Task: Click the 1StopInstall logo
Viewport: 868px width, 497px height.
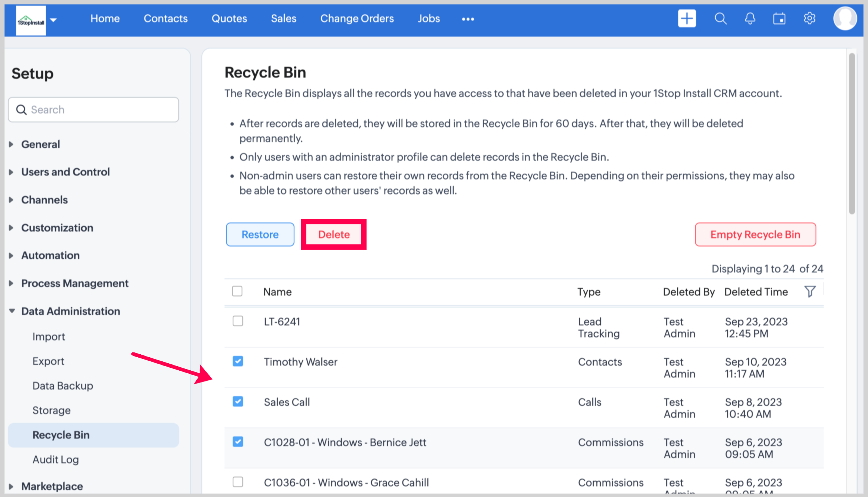Action: coord(31,21)
